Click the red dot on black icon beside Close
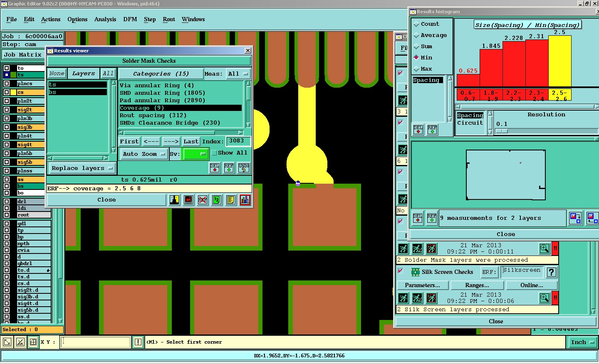The image size is (599, 364). pos(188,200)
